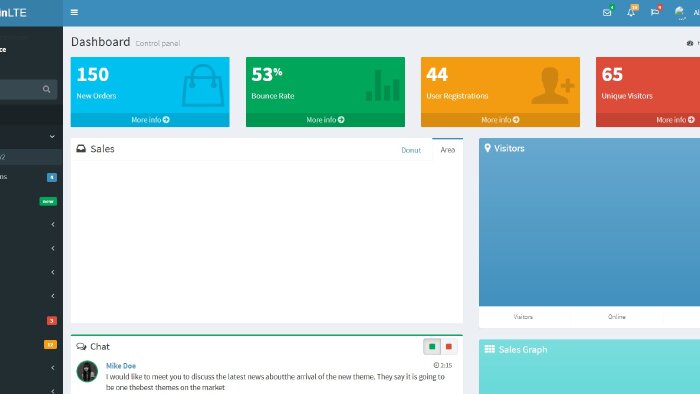Click Mike Doe's chat message text
Screen dimensions: 700x394
275,382
